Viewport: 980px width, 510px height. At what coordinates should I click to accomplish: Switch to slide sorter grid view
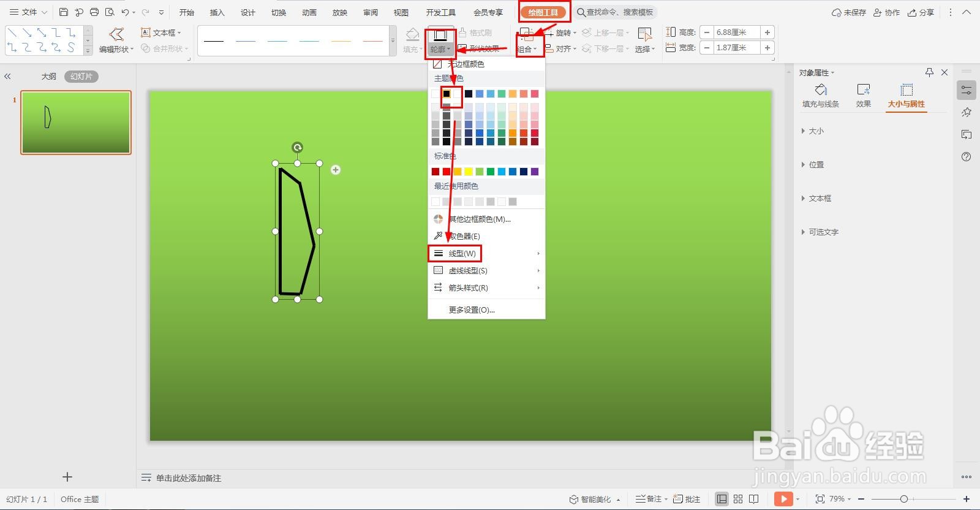738,499
